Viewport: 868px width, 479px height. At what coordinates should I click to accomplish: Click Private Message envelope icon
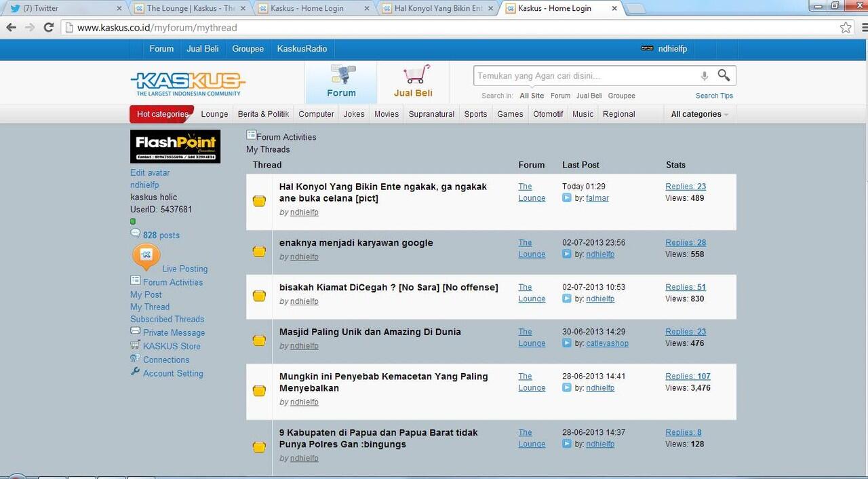click(136, 332)
